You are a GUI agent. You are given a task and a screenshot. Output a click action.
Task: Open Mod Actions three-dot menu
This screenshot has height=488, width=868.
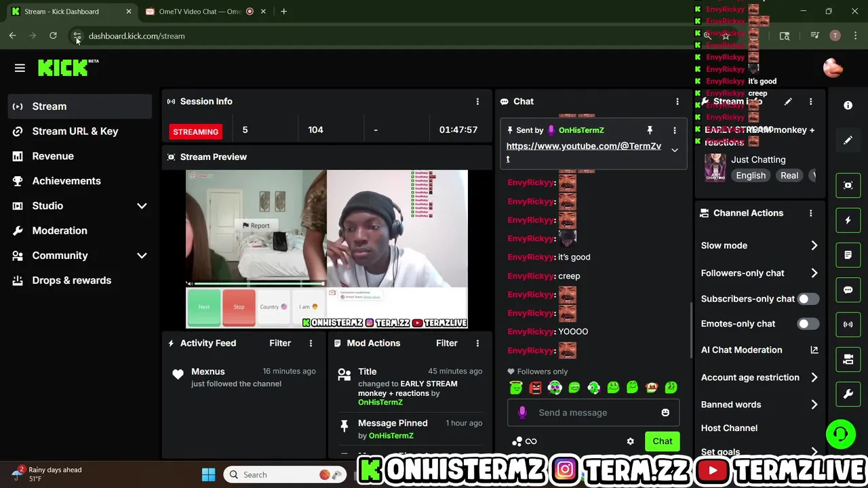click(477, 343)
